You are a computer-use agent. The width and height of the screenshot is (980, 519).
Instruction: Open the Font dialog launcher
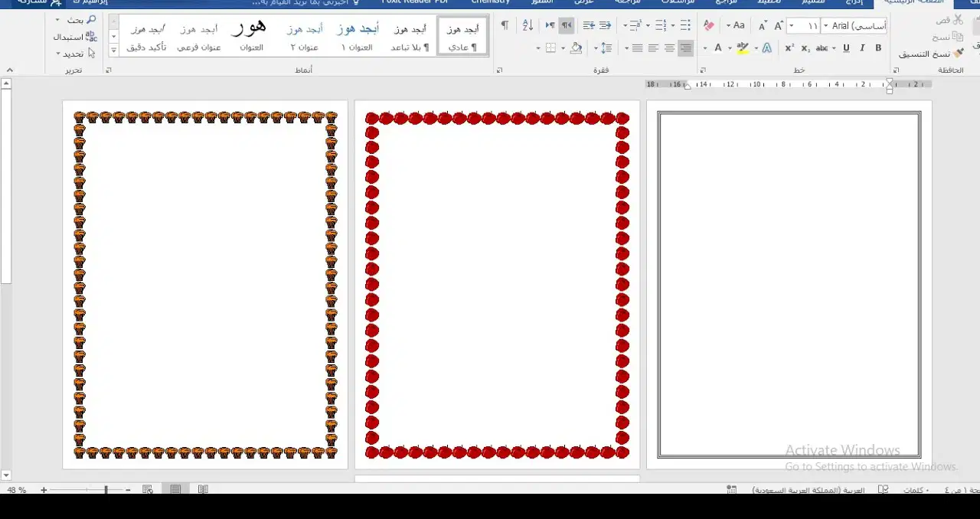[703, 70]
